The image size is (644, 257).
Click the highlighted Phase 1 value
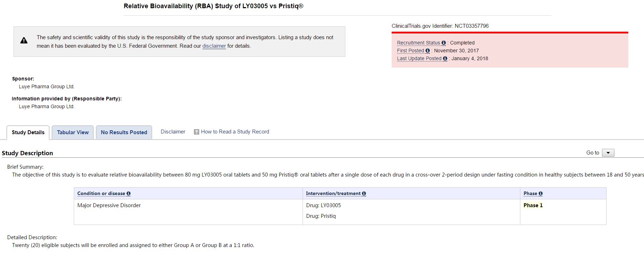pyautogui.click(x=533, y=205)
